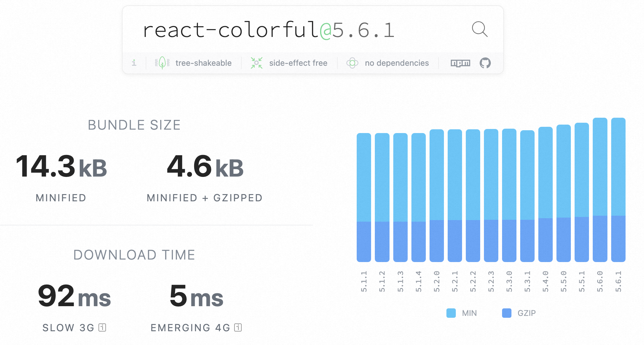
Task: Select the 5.6.0 version bar
Action: pyautogui.click(x=600, y=190)
